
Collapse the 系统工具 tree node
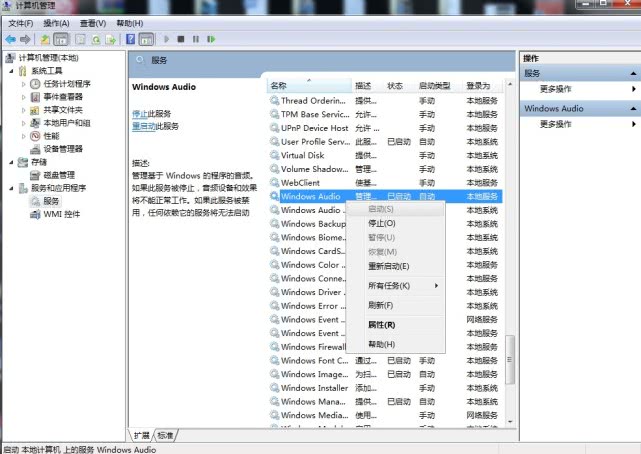tap(11, 71)
